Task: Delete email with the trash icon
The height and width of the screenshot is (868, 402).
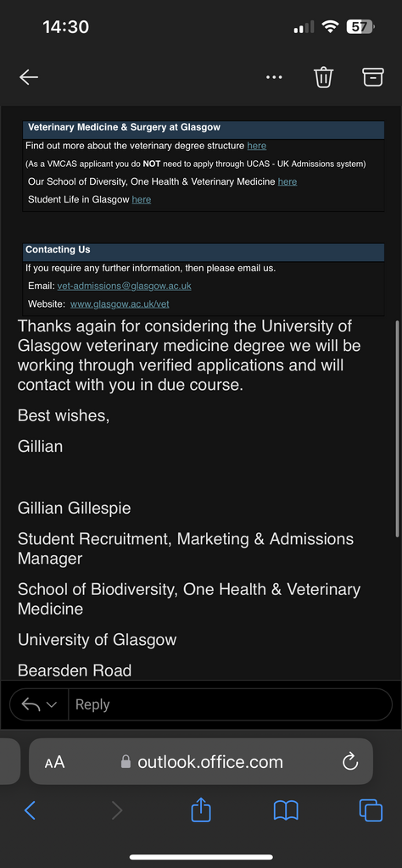Action: pyautogui.click(x=323, y=77)
